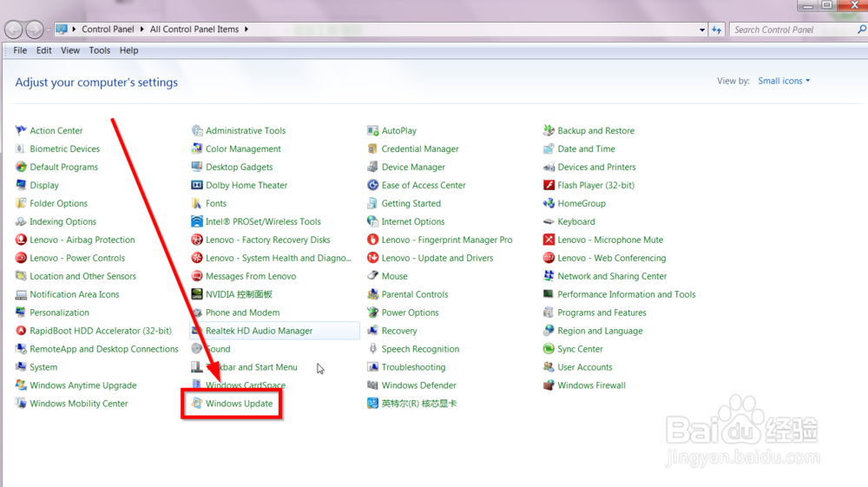
Task: Expand the arrow after All Control Panel Items
Action: 247,30
